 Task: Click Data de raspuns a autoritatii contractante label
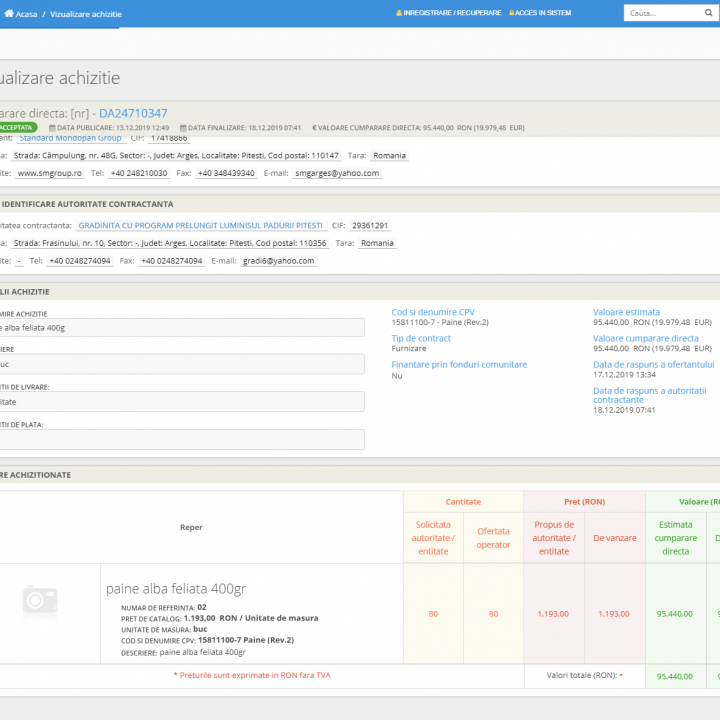click(650, 395)
